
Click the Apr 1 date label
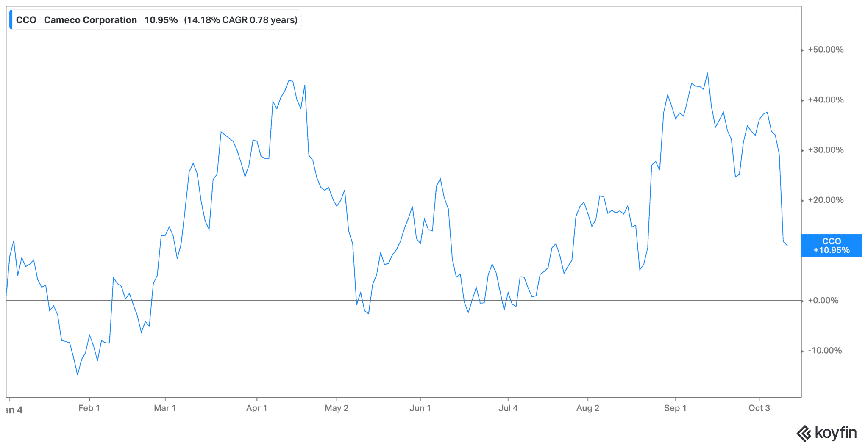(x=256, y=408)
